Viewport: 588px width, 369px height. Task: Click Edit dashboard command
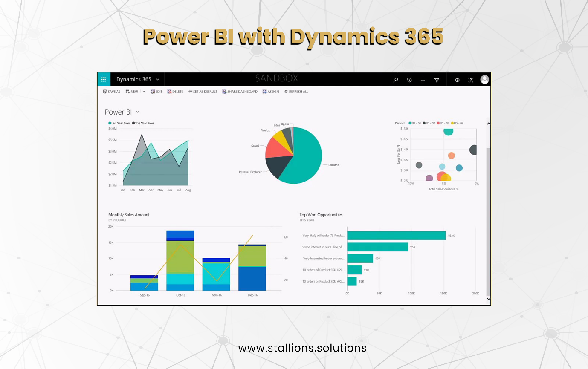point(156,92)
